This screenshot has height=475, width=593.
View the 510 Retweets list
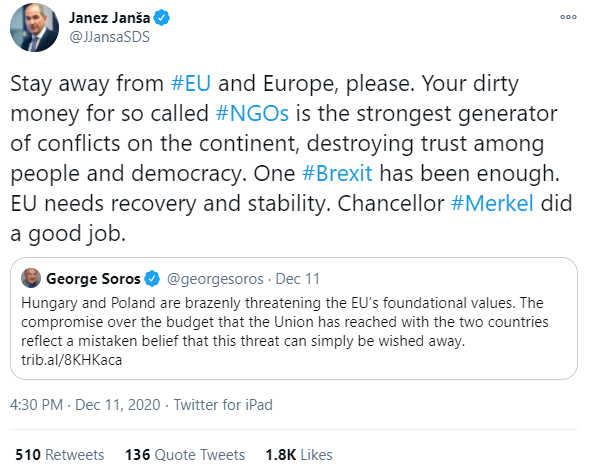pyautogui.click(x=60, y=455)
